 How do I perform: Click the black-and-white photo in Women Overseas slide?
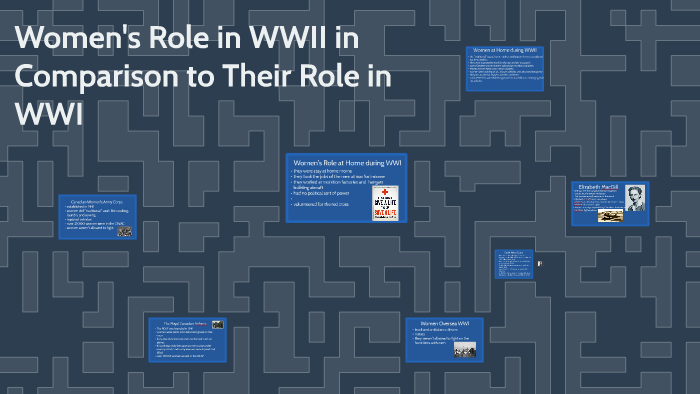point(465,349)
